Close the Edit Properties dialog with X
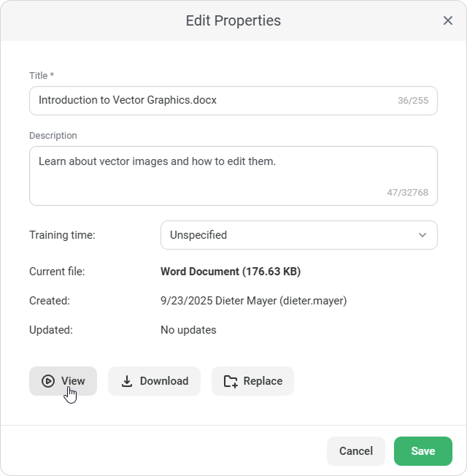Viewport: 467px width, 476px height. click(x=448, y=20)
